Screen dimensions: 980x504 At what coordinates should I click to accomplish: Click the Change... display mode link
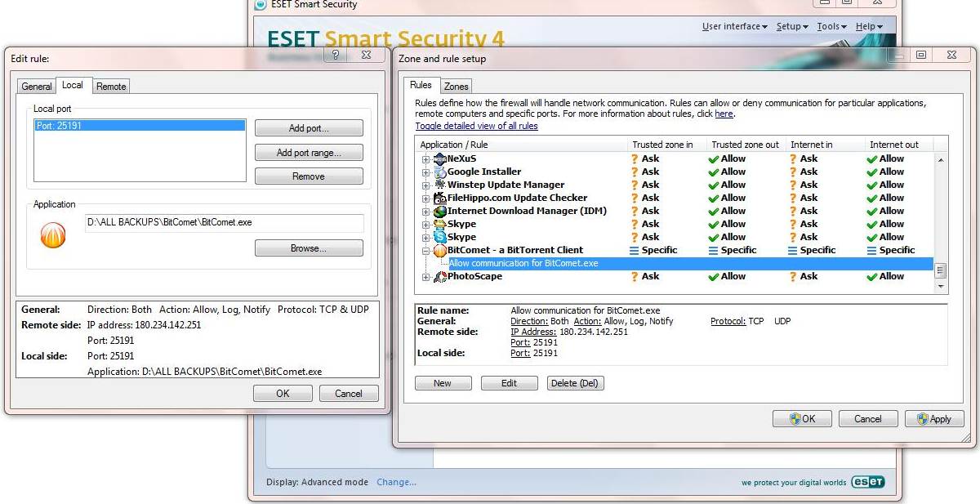(x=396, y=482)
